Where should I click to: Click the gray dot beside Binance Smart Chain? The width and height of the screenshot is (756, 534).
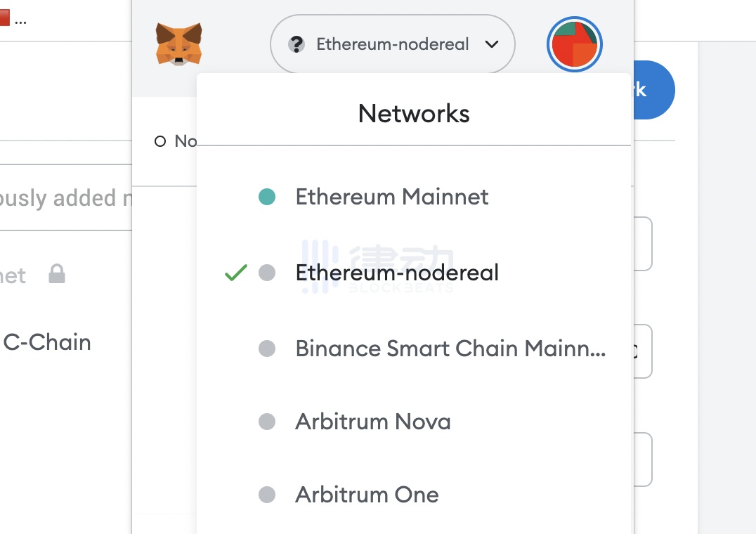coord(267,349)
